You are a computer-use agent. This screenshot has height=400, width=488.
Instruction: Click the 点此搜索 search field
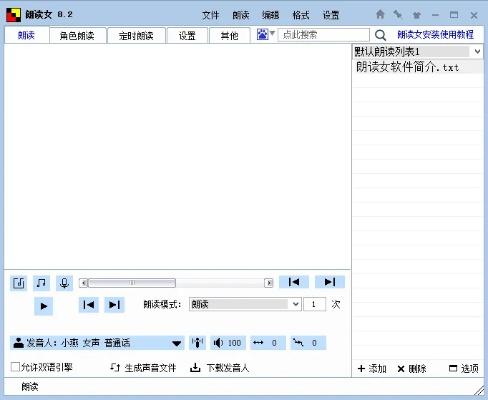pos(324,35)
